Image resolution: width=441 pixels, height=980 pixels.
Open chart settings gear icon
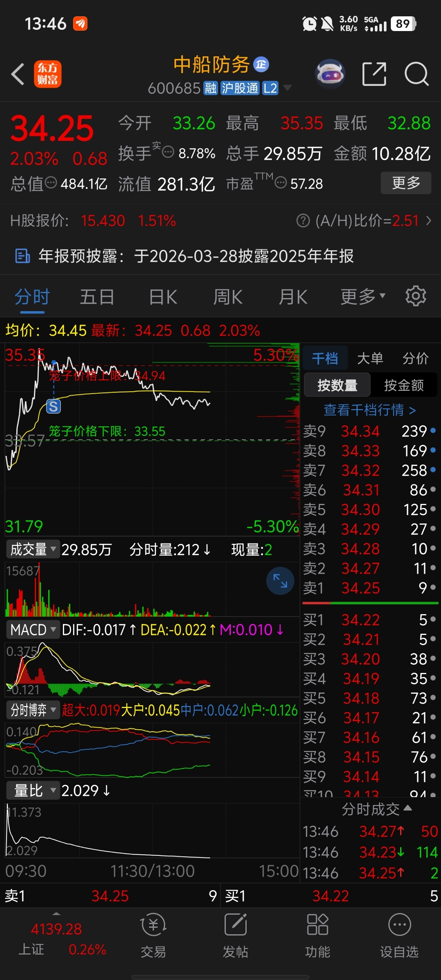pos(416,296)
